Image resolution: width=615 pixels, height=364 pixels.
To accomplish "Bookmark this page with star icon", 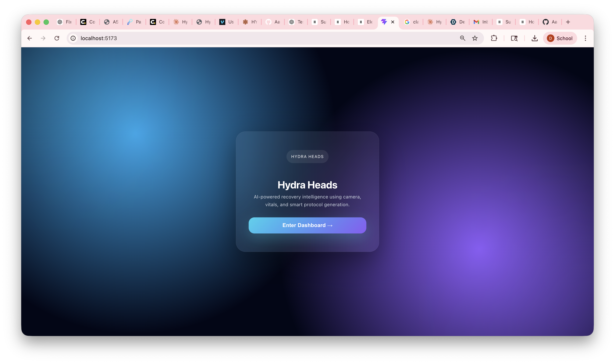I will pos(475,38).
